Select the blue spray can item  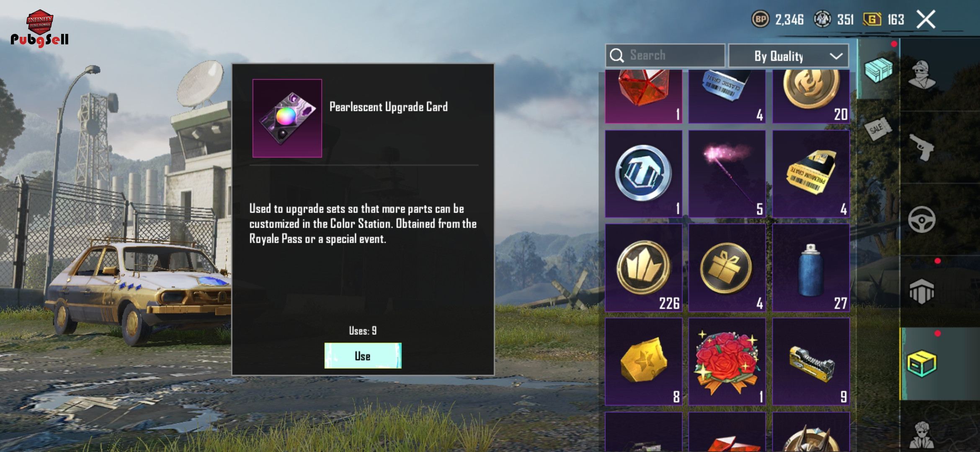[811, 268]
